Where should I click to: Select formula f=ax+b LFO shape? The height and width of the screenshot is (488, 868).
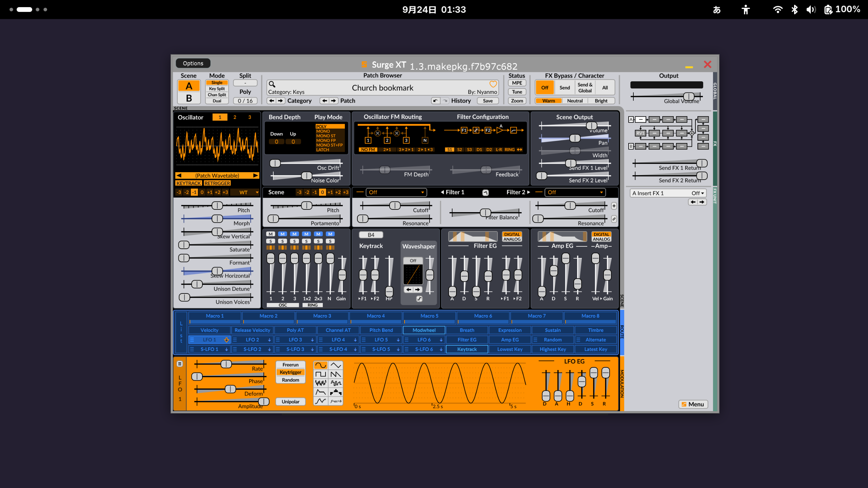(336, 401)
